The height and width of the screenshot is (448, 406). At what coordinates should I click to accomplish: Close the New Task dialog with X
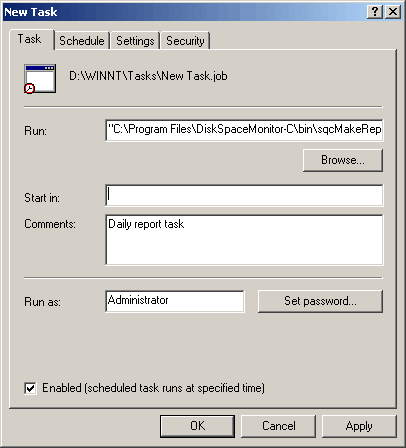click(393, 12)
